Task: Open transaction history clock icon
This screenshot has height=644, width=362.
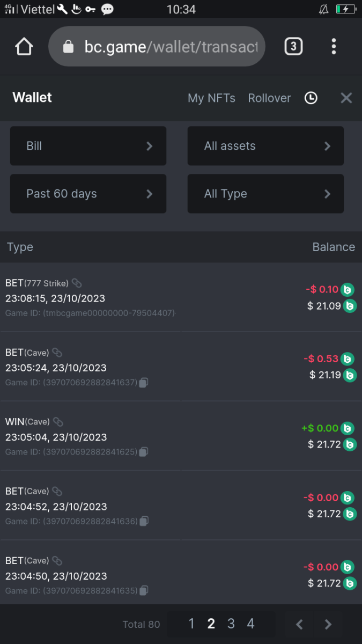Action: pyautogui.click(x=311, y=98)
